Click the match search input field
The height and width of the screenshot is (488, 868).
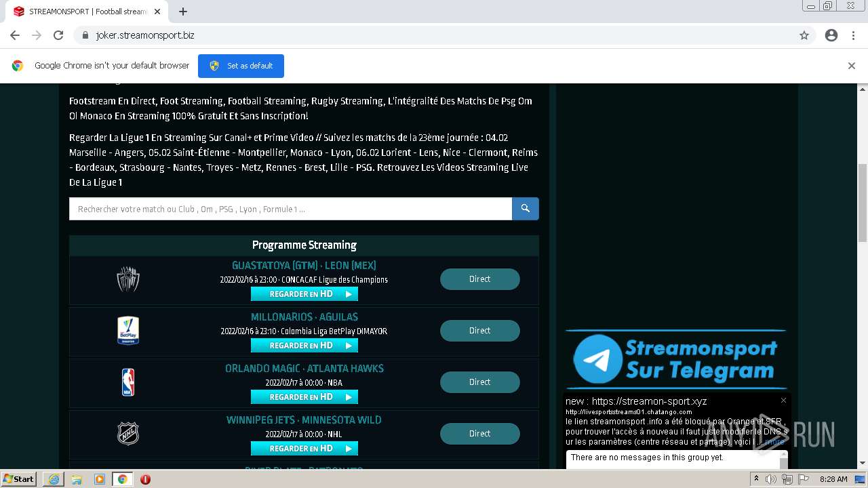tap(290, 209)
